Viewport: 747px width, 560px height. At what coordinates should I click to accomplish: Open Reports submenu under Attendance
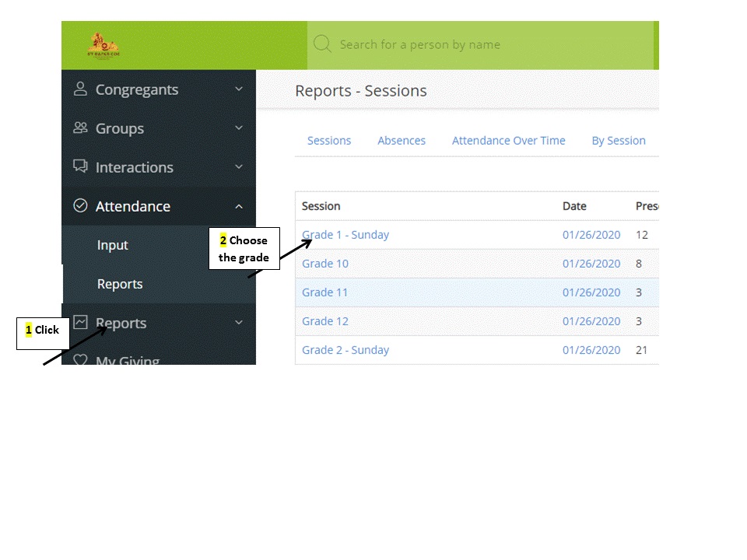click(120, 284)
